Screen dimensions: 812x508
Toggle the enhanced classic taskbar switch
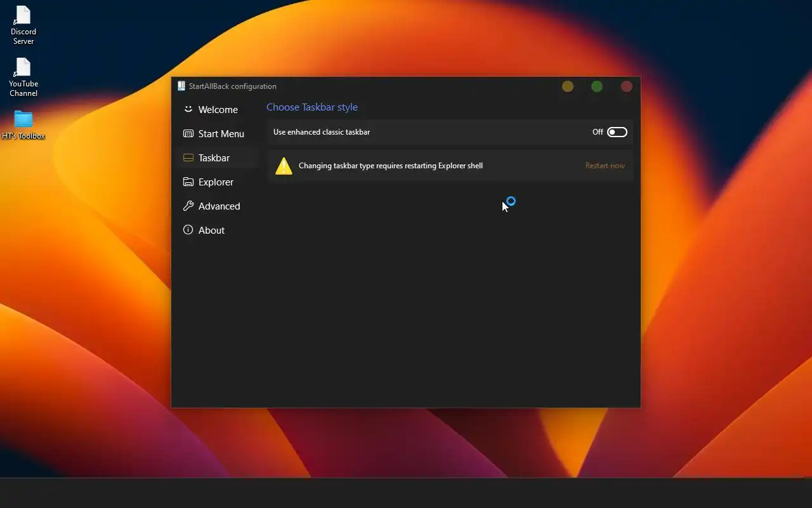point(617,132)
